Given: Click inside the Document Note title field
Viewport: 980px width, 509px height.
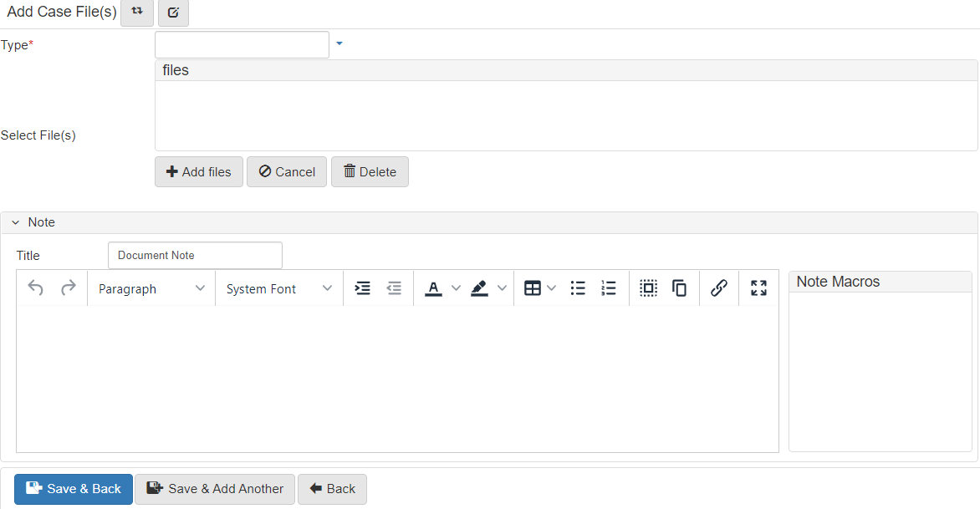Looking at the screenshot, I should click(x=194, y=255).
